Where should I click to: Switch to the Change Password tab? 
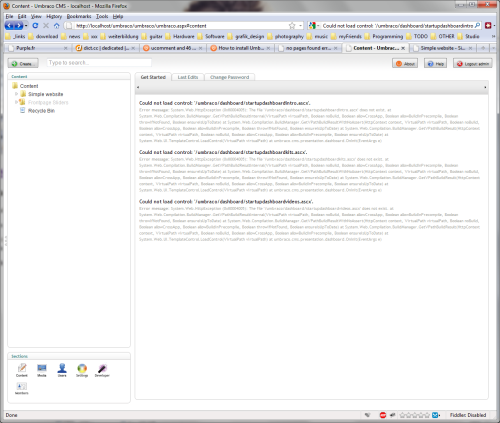[229, 77]
